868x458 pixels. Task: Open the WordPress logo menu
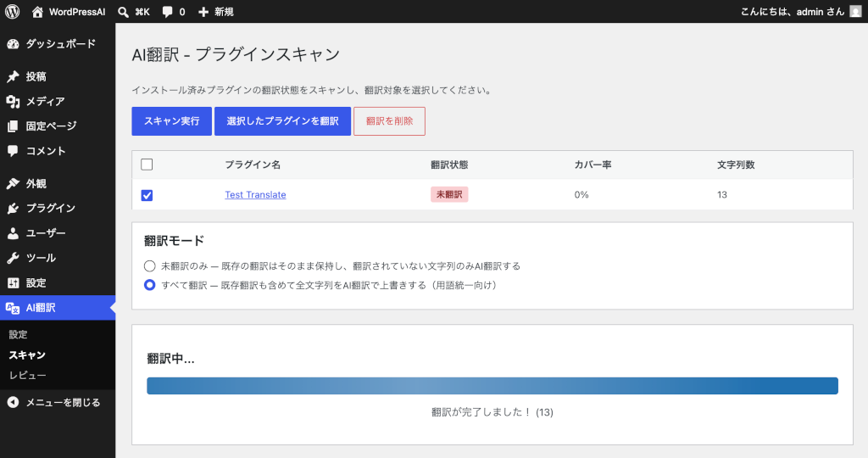(x=12, y=12)
